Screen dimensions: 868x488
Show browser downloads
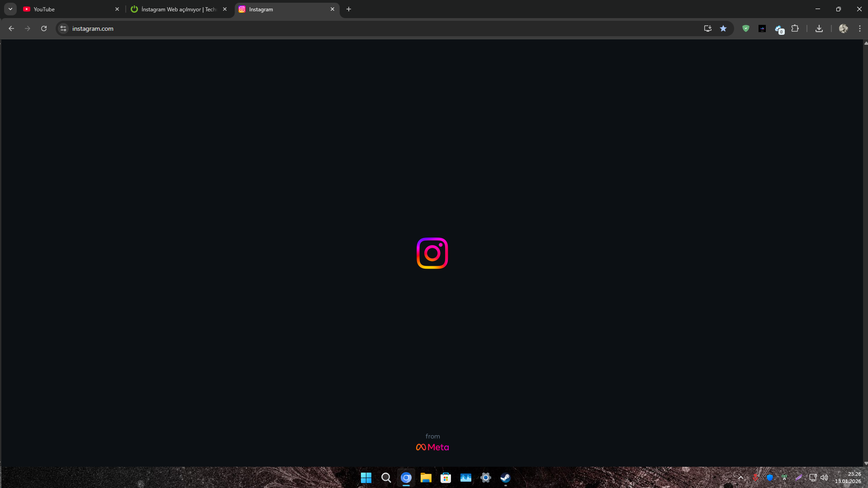point(819,28)
